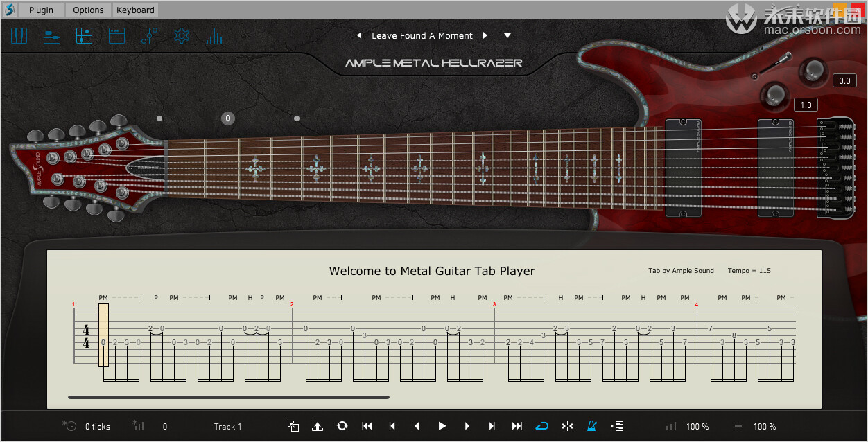Viewport: 868px width, 442px height.
Task: Toggle the tab list view icon
Action: (617, 426)
